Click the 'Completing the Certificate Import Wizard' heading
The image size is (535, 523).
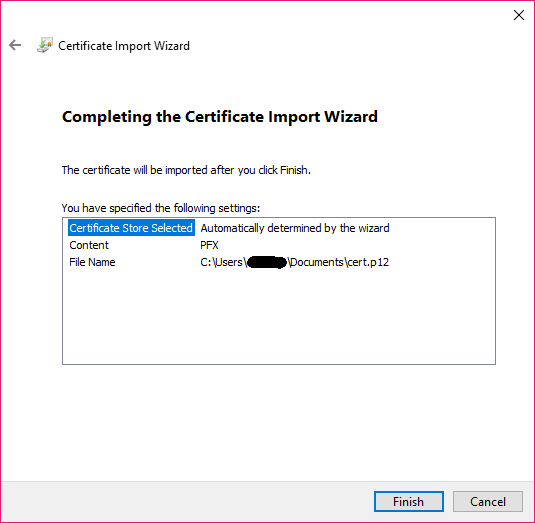pos(220,117)
